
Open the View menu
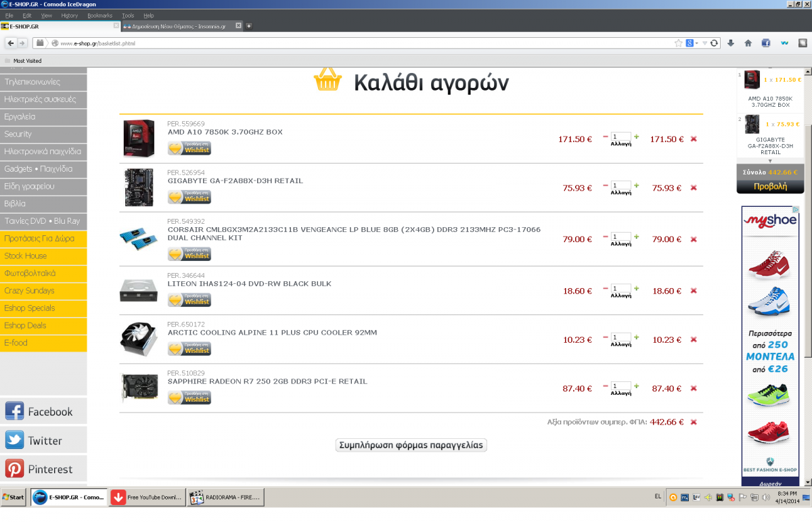[46, 15]
